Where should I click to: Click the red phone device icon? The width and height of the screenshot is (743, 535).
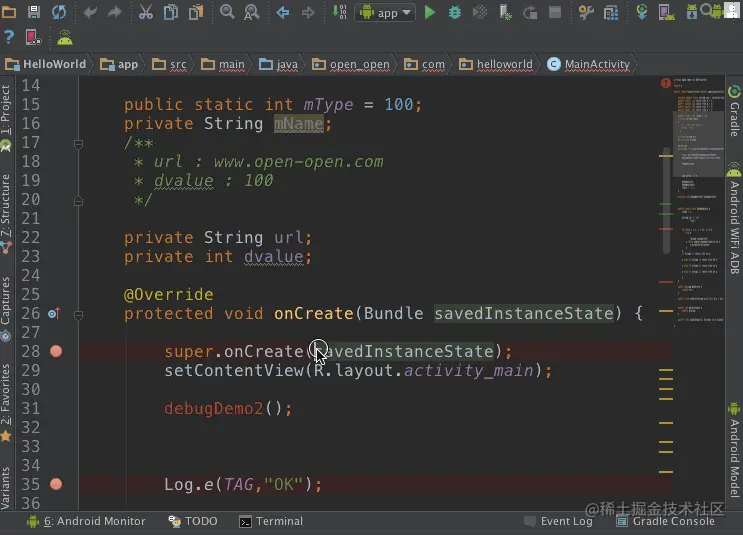(33, 37)
